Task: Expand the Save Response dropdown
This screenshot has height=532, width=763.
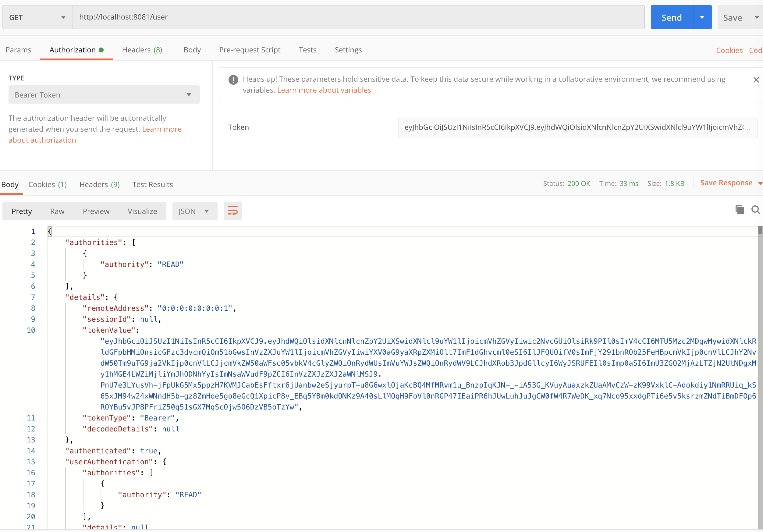Action: (x=760, y=183)
